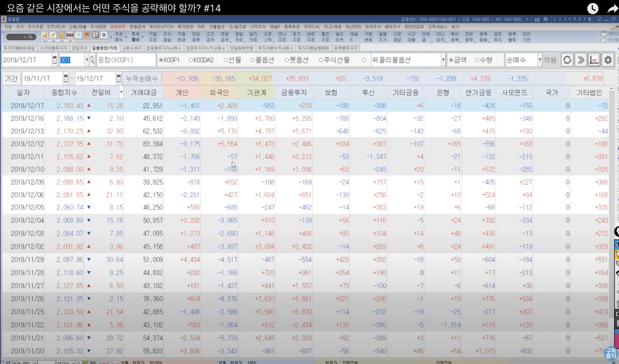Expand the 위클리콜옵션 dropdown

point(443,60)
